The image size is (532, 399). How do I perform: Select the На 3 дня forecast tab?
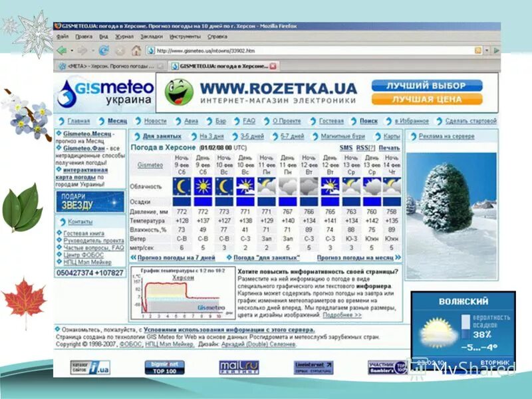[x=211, y=136]
